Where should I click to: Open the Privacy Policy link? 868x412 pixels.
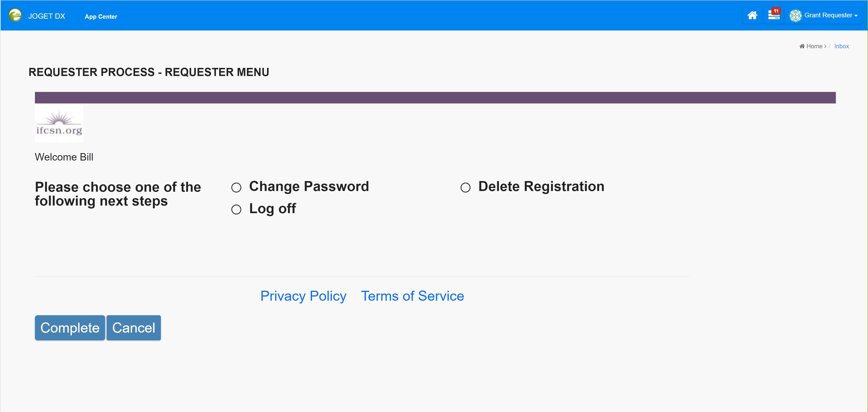303,296
